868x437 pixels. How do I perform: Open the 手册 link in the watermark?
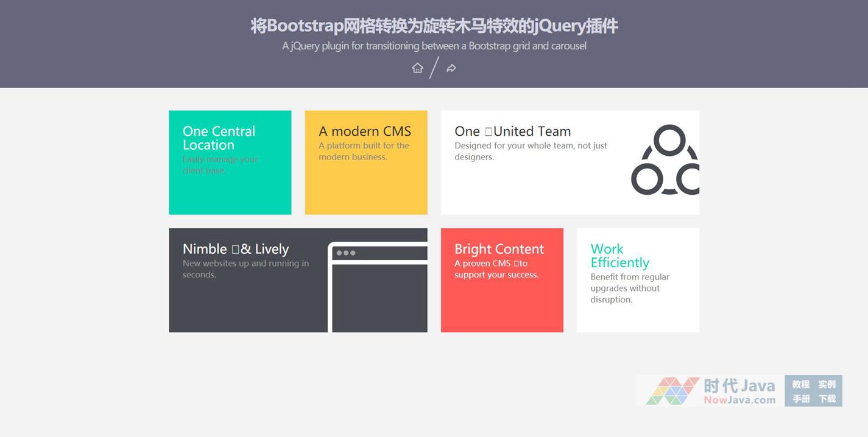800,399
